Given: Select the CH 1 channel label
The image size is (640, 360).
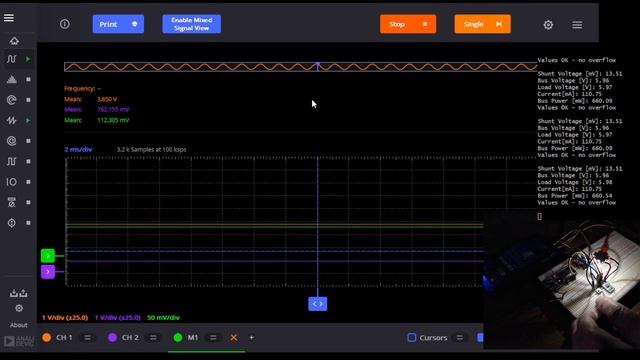Looking at the screenshot, I should [64, 338].
